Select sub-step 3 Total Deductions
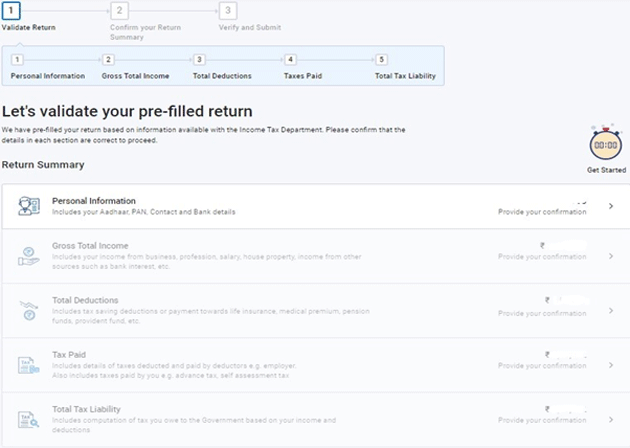The image size is (630, 448). click(199, 60)
